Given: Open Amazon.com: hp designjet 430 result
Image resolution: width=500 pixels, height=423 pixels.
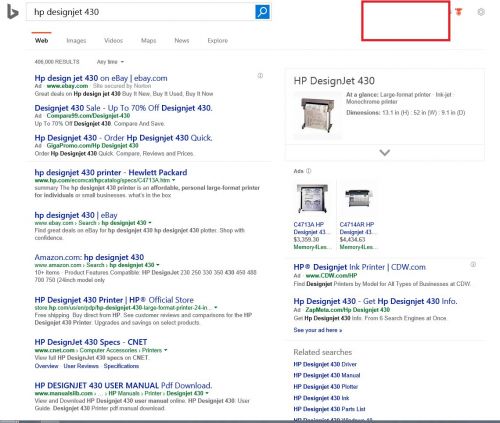Looking at the screenshot, I should 89,257.
